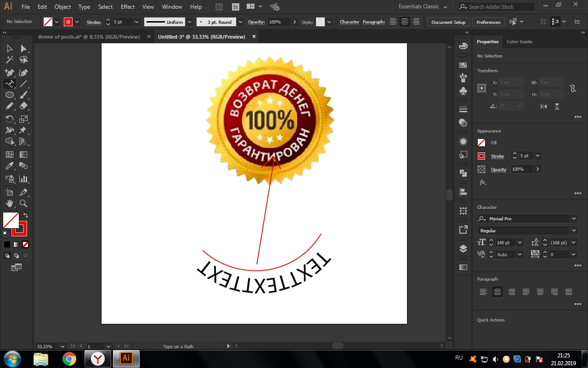Open the Effect menu
Screen dimensions: 588x368
(128, 7)
